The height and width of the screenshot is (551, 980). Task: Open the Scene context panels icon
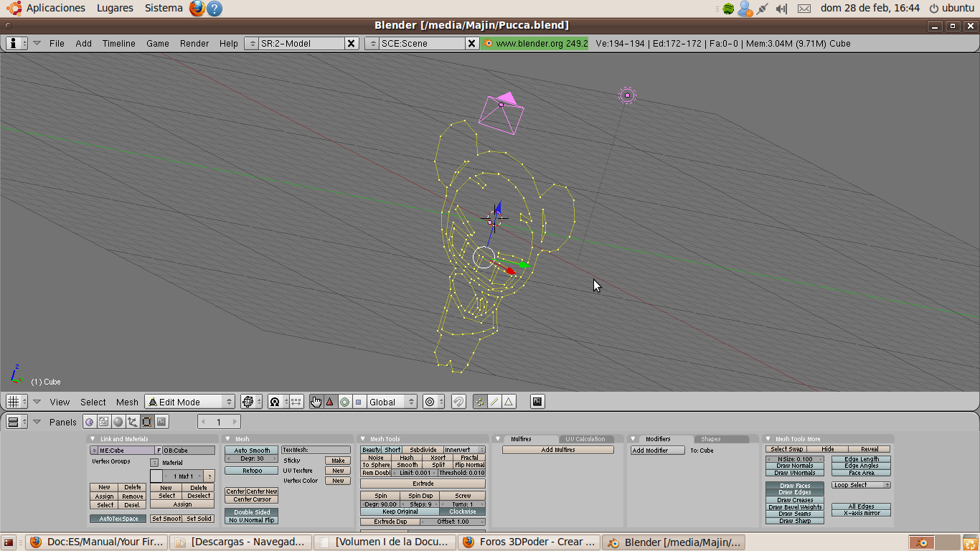tap(161, 422)
